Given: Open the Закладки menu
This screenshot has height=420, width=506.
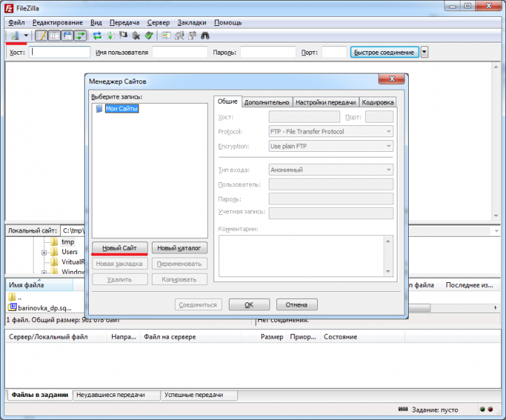Looking at the screenshot, I should click(192, 22).
